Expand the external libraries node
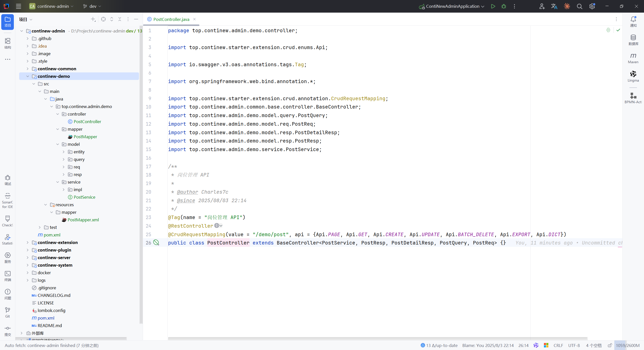Image resolution: width=644 pixels, height=350 pixels. [22, 333]
